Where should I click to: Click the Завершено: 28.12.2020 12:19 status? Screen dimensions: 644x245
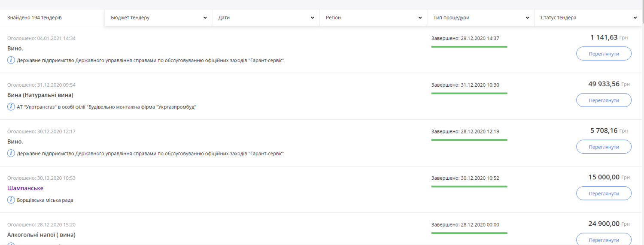(x=465, y=131)
